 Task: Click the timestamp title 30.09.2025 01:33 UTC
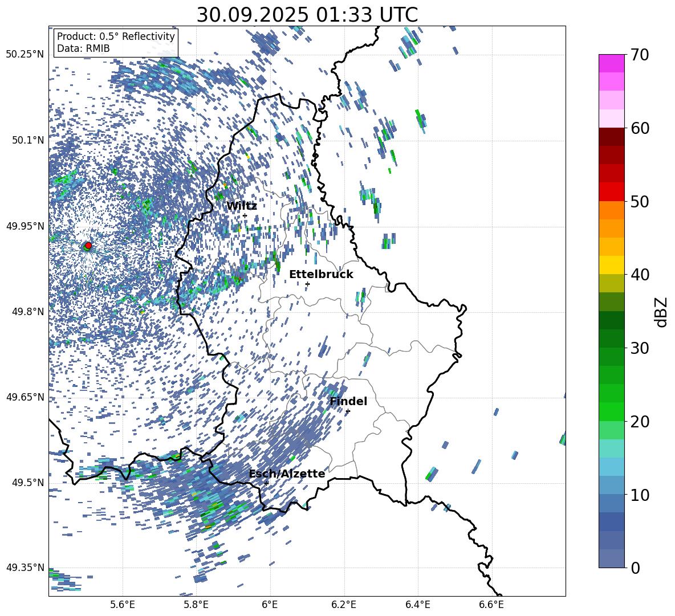[307, 15]
